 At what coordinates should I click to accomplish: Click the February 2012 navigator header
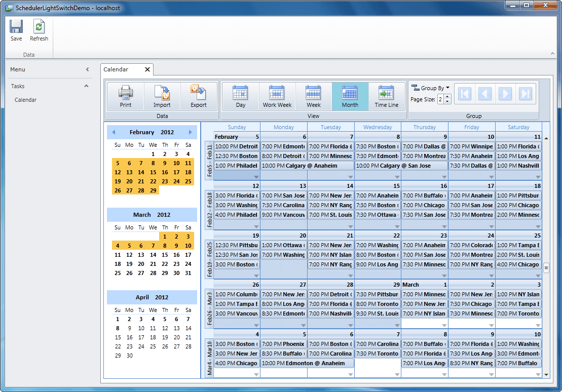pyautogui.click(x=152, y=132)
